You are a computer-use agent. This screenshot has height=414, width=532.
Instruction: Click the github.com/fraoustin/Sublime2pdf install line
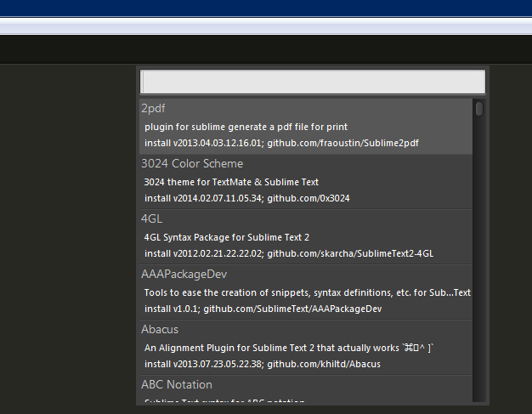pyautogui.click(x=281, y=143)
